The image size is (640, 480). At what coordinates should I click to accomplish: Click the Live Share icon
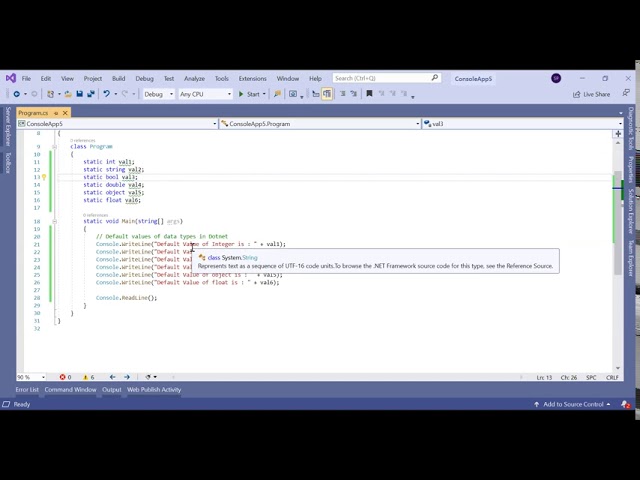click(x=576, y=94)
